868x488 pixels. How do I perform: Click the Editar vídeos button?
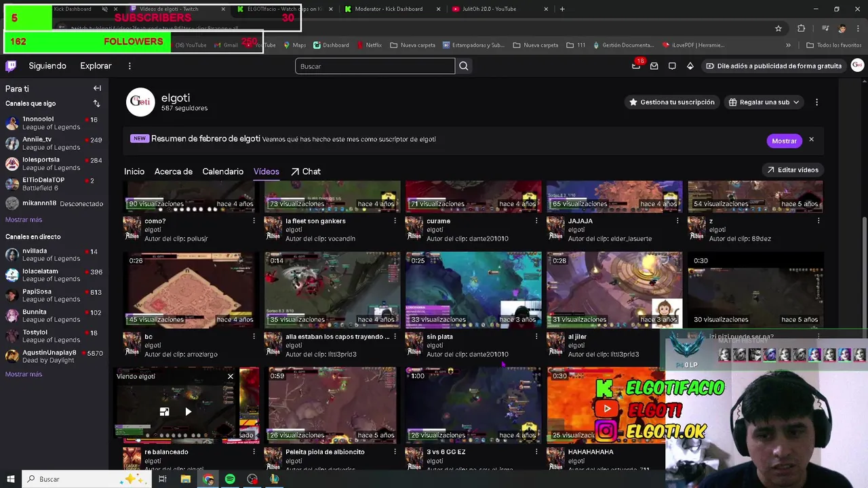coord(793,170)
